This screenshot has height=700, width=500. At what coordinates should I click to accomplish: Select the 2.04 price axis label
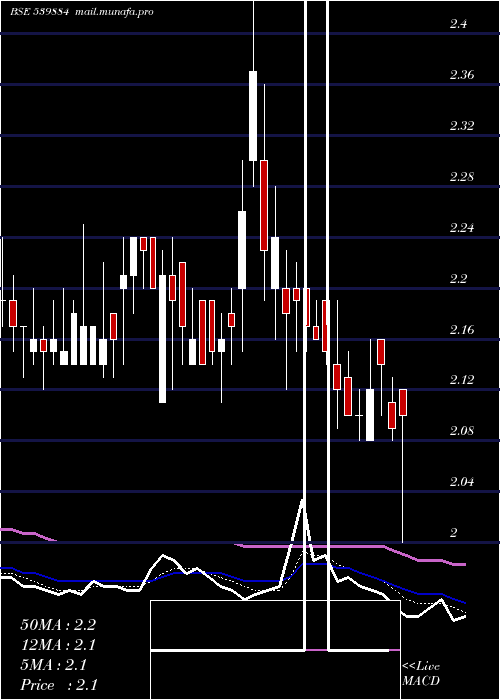(x=462, y=482)
